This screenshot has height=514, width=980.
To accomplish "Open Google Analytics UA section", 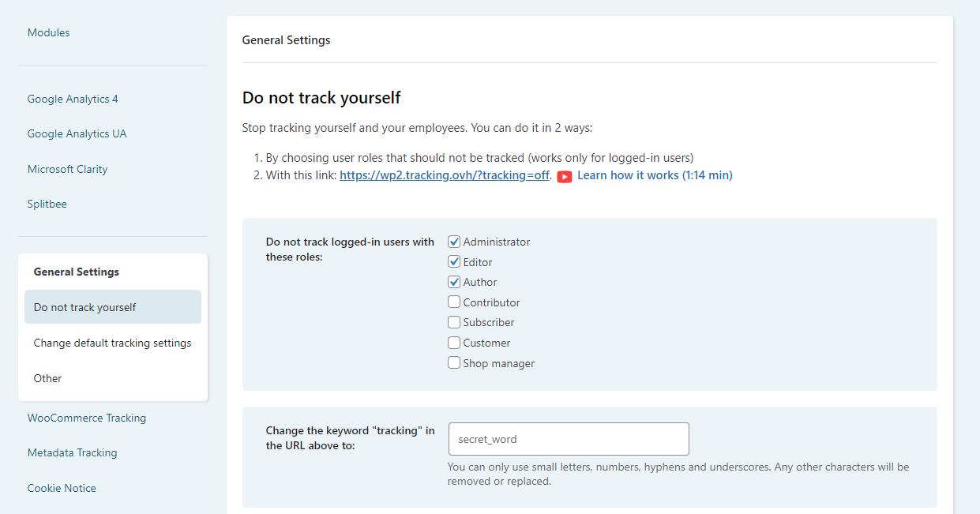I will coord(77,133).
